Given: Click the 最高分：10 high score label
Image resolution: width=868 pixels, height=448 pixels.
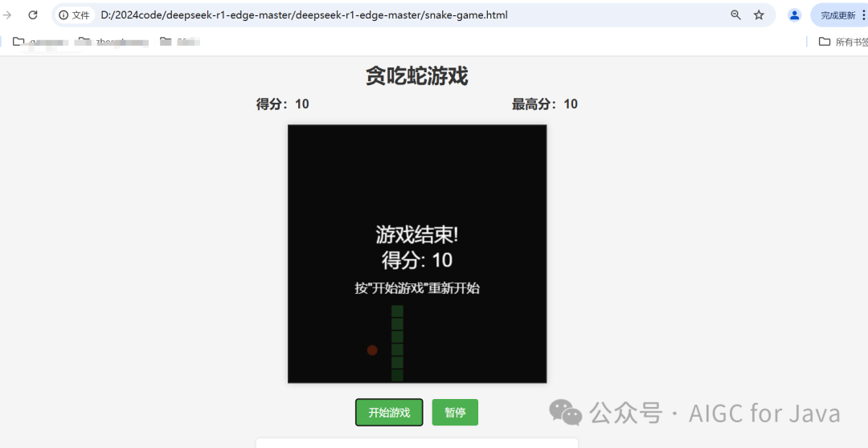Looking at the screenshot, I should [545, 104].
